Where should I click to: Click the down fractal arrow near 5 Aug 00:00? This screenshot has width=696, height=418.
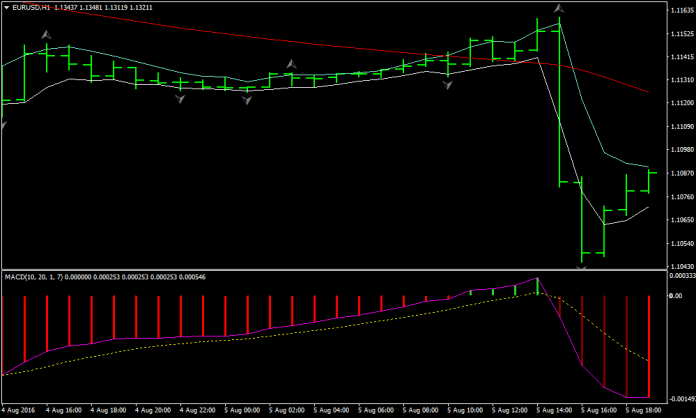tap(246, 101)
